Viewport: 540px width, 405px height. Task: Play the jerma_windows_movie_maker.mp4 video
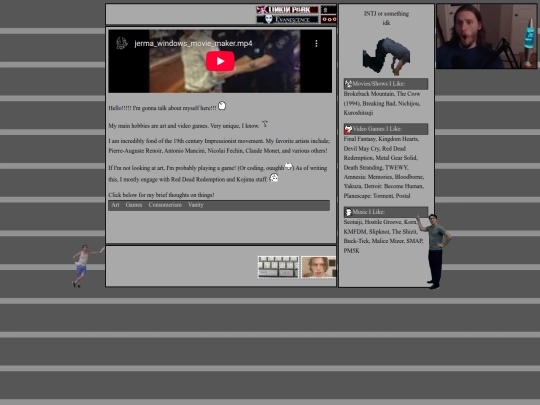click(x=220, y=61)
